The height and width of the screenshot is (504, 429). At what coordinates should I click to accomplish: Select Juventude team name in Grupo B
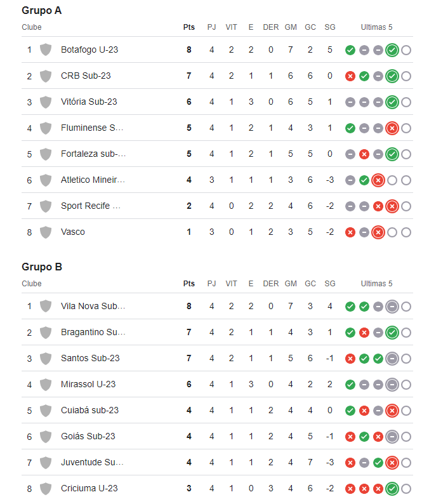tap(92, 463)
